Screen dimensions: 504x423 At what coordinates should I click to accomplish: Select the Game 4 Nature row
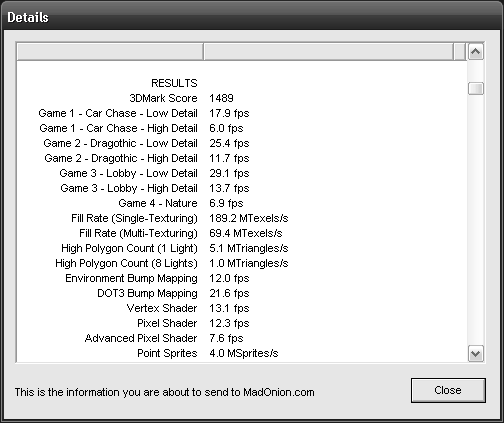coord(242,203)
